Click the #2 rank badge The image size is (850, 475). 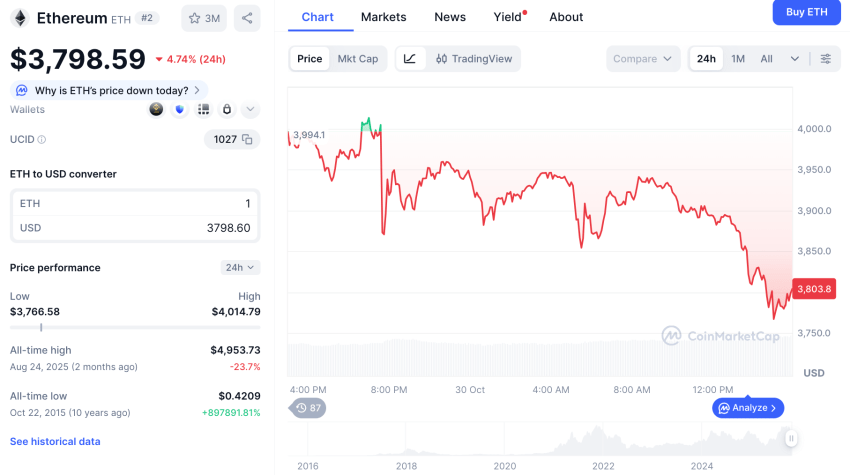click(x=147, y=18)
